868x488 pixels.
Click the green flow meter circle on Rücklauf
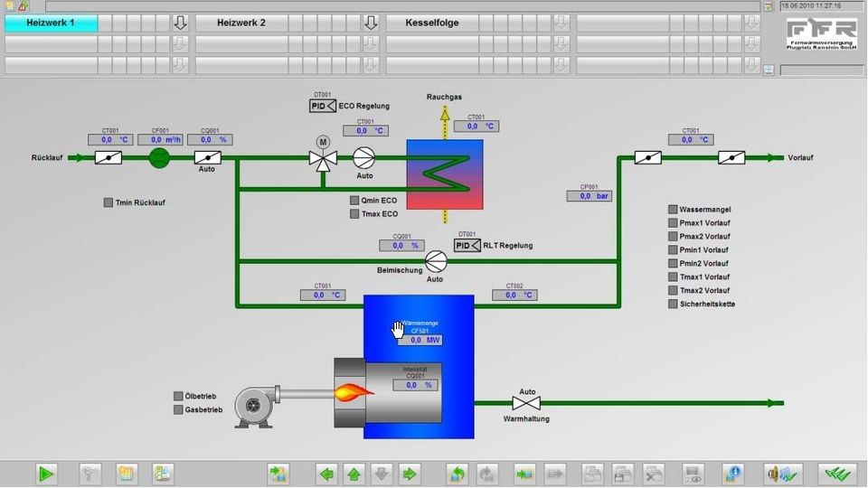pos(159,158)
